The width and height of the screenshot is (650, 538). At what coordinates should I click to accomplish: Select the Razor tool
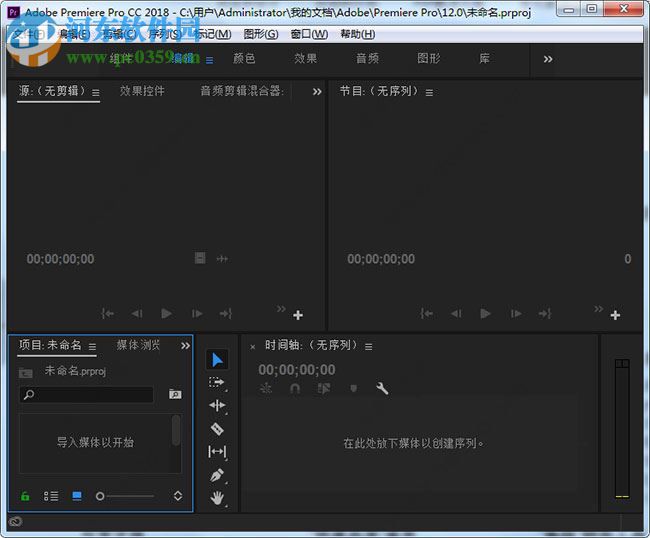coord(217,428)
